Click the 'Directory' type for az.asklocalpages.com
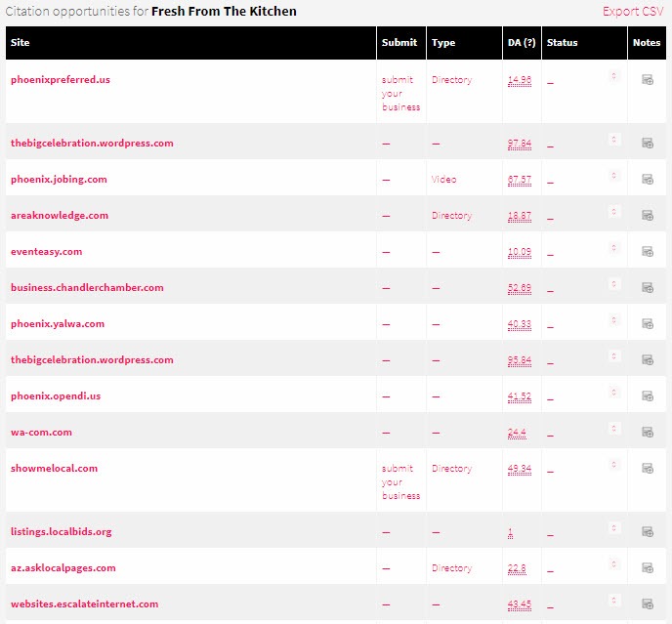Viewport: 672px width, 624px height. (x=451, y=568)
